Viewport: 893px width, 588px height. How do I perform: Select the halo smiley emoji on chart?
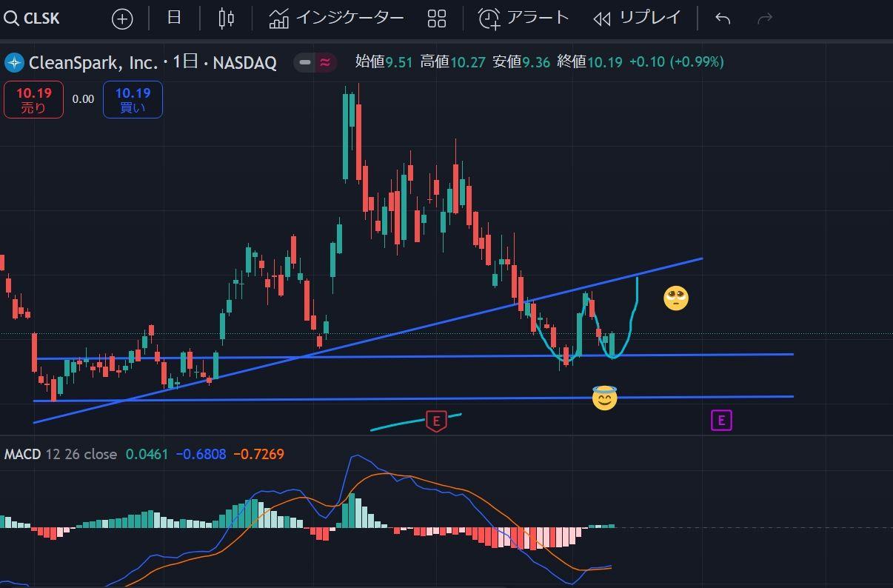(604, 398)
